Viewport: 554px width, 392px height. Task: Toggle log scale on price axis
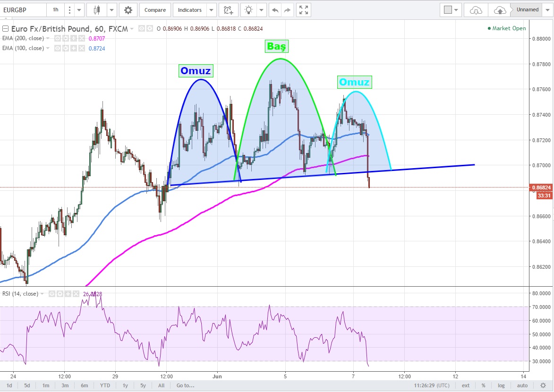point(501,385)
